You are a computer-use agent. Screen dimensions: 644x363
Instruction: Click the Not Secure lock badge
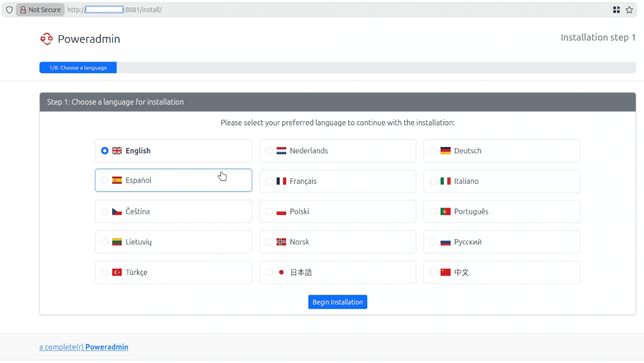coord(40,10)
